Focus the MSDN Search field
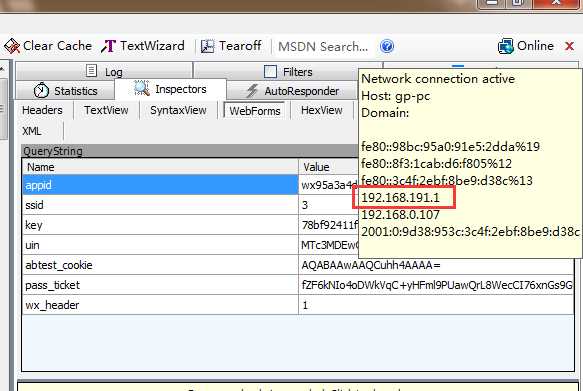The height and width of the screenshot is (391, 583). tap(323, 47)
